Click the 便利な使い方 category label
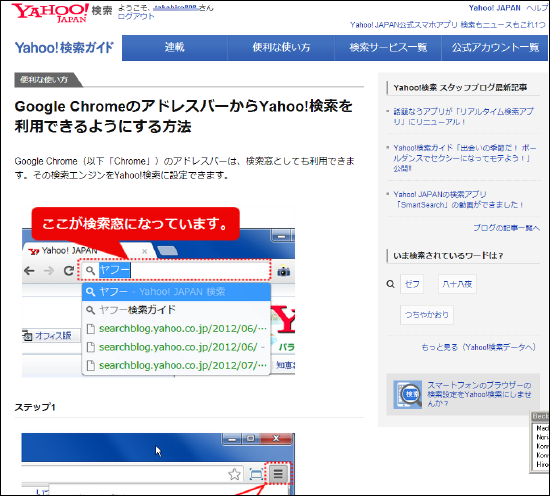This screenshot has height=496, width=550. tap(44, 80)
